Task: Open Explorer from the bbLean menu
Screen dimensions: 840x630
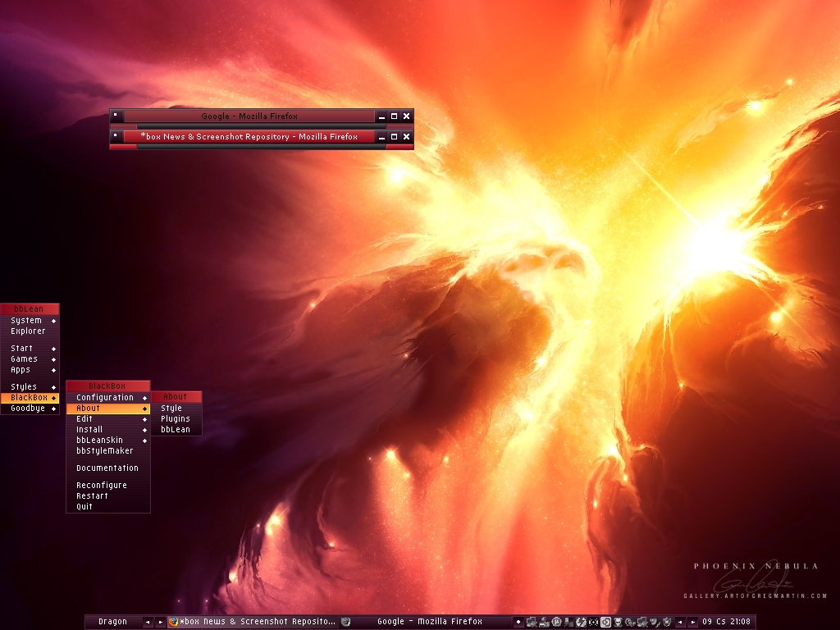Action: [30, 331]
